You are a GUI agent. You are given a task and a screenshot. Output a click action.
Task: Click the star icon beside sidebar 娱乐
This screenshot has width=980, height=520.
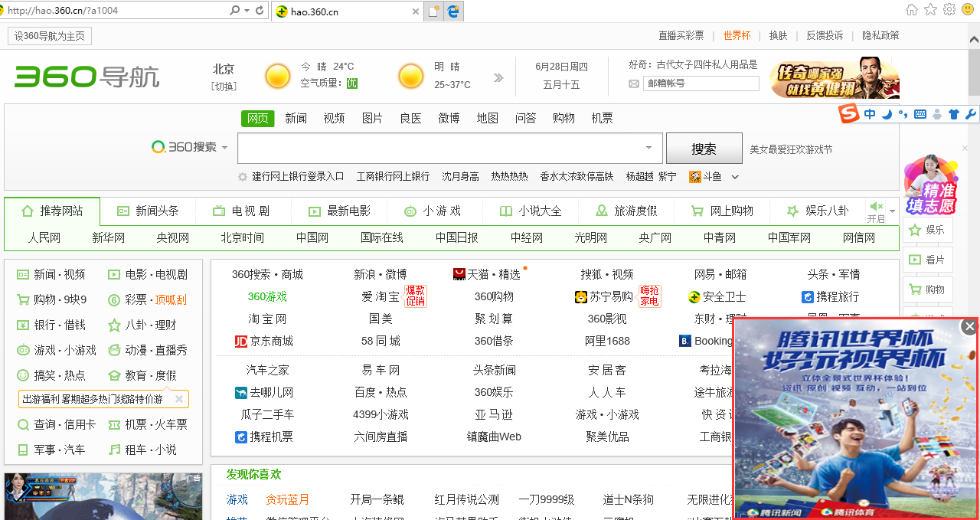tap(914, 230)
